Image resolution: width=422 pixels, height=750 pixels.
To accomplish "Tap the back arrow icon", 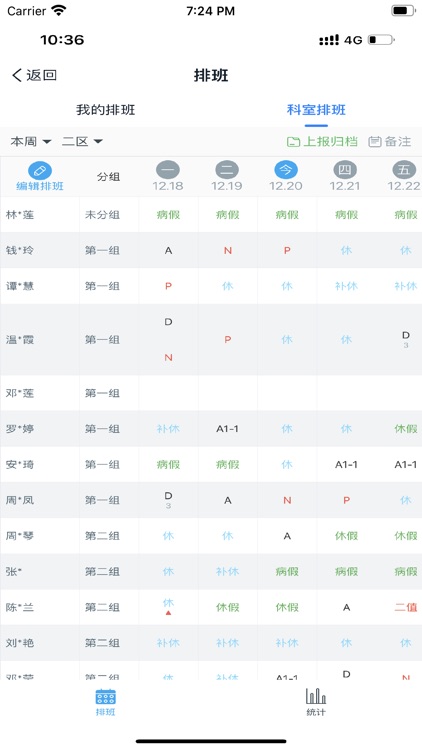I will click(x=17, y=75).
